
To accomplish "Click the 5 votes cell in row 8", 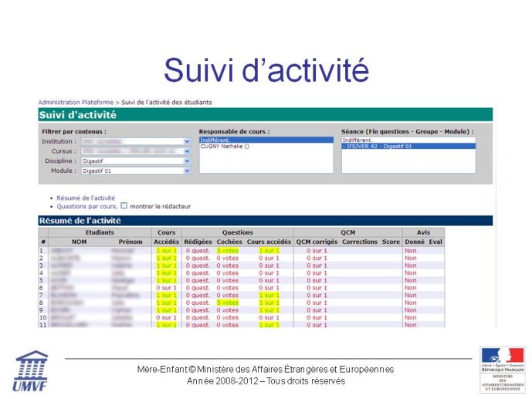I will click(x=228, y=303).
